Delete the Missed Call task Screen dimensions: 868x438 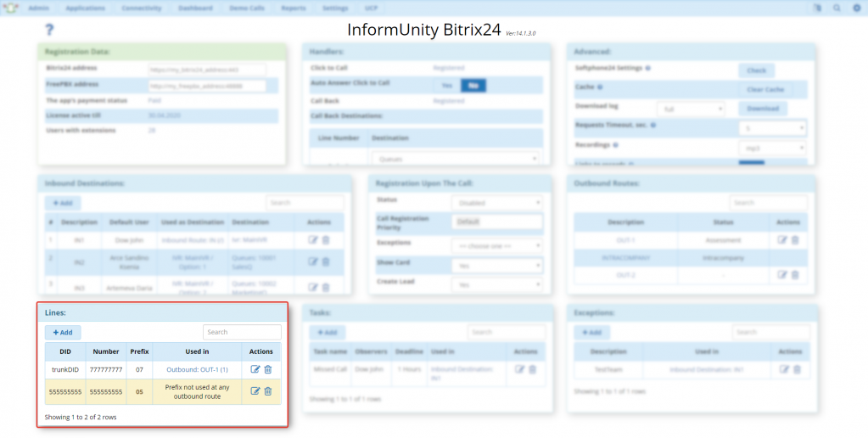coord(532,368)
